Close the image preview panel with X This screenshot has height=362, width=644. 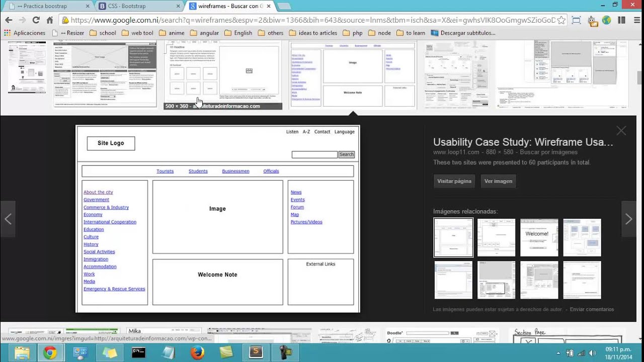click(621, 131)
